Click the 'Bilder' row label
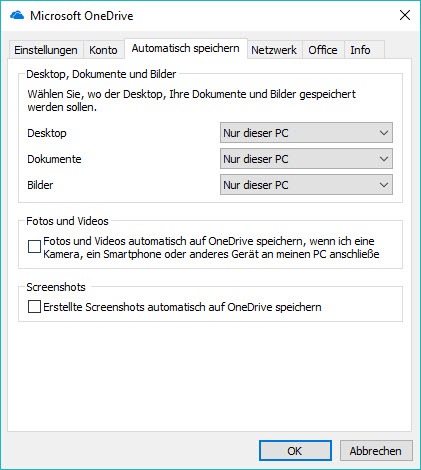Image resolution: width=421 pixels, height=470 pixels. tap(40, 185)
